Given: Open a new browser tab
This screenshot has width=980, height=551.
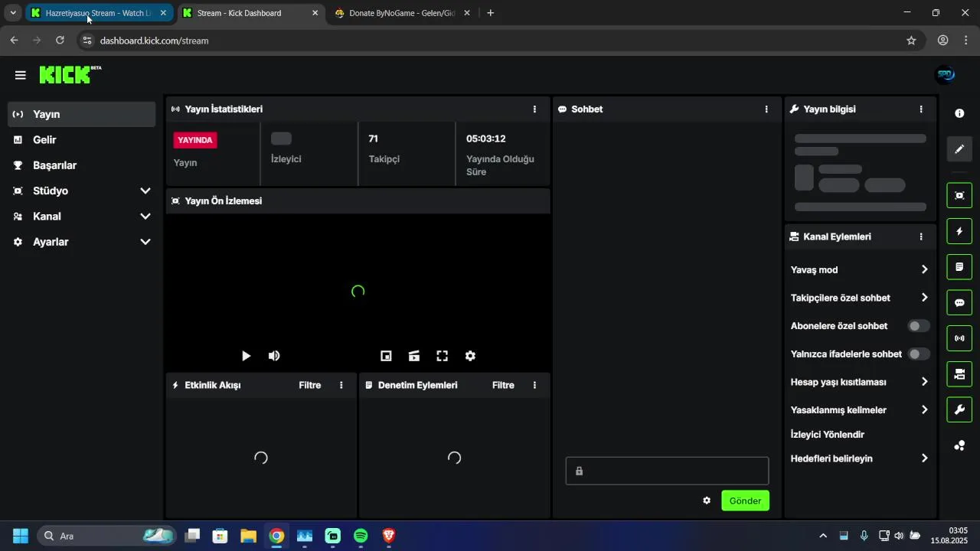Looking at the screenshot, I should [490, 13].
